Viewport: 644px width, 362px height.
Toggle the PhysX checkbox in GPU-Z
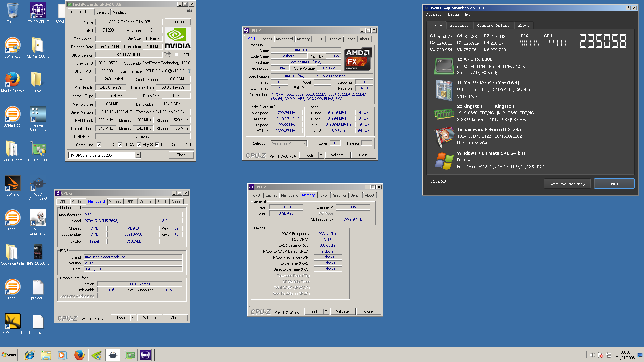(x=139, y=145)
